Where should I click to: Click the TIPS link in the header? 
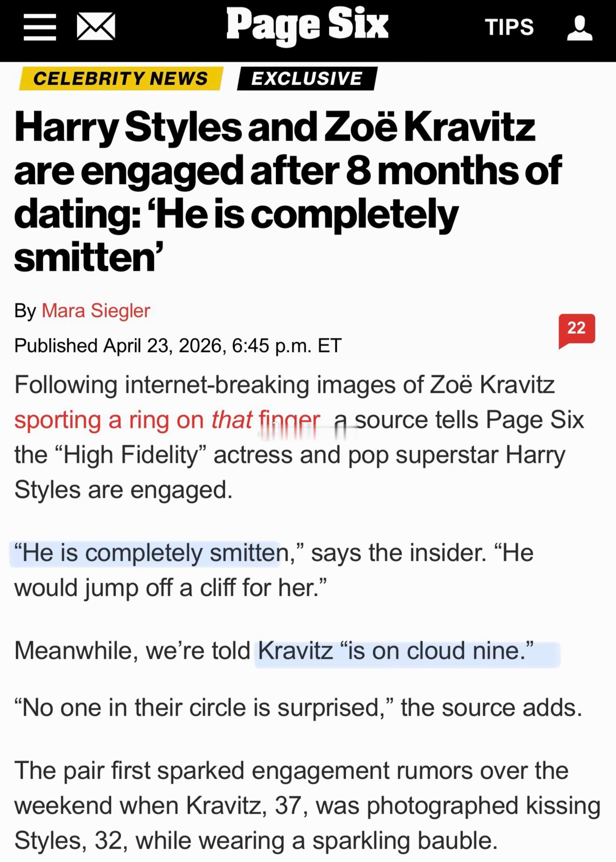[510, 27]
